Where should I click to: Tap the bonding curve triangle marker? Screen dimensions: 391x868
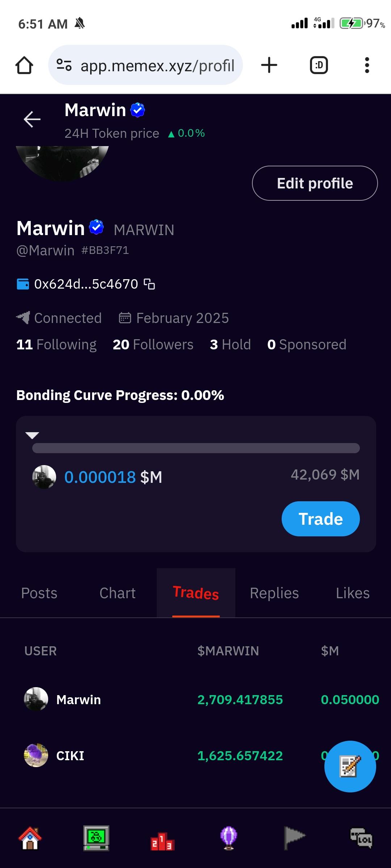(x=32, y=435)
